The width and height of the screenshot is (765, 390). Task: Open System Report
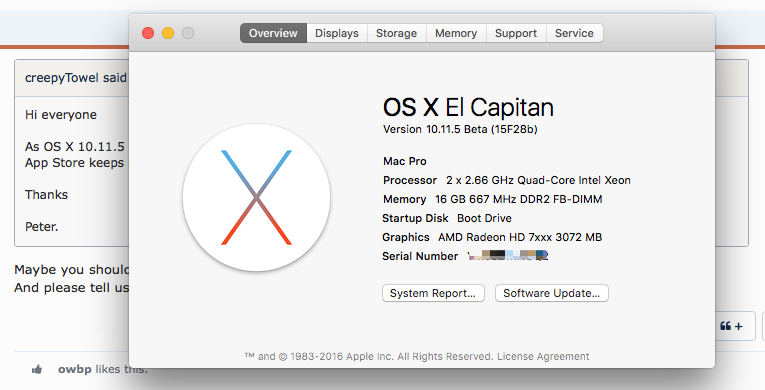pos(433,293)
